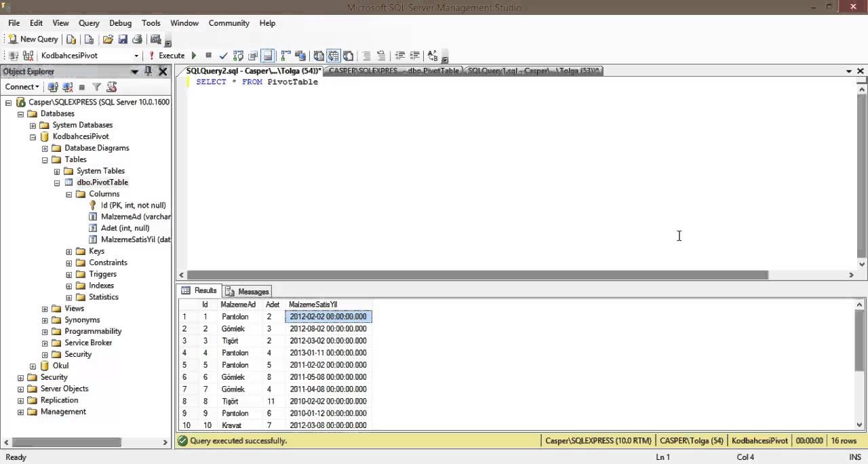
Task: Open the Tools menu
Action: (151, 23)
